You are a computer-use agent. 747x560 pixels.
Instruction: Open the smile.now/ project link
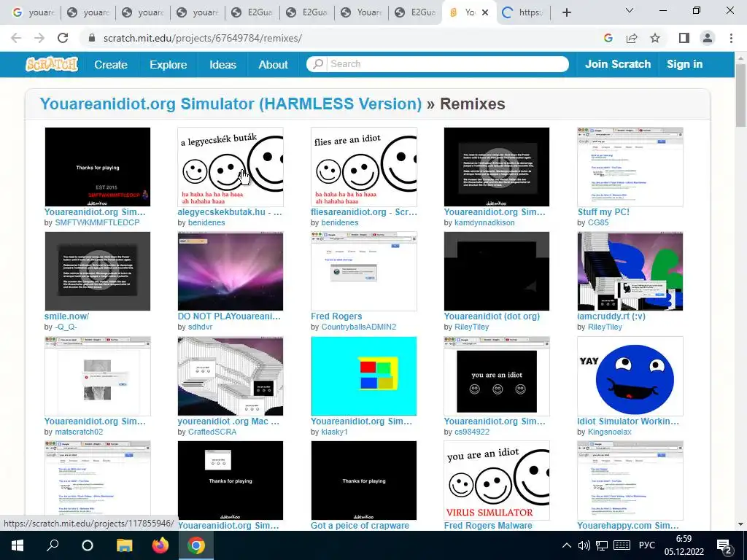pyautogui.click(x=66, y=316)
